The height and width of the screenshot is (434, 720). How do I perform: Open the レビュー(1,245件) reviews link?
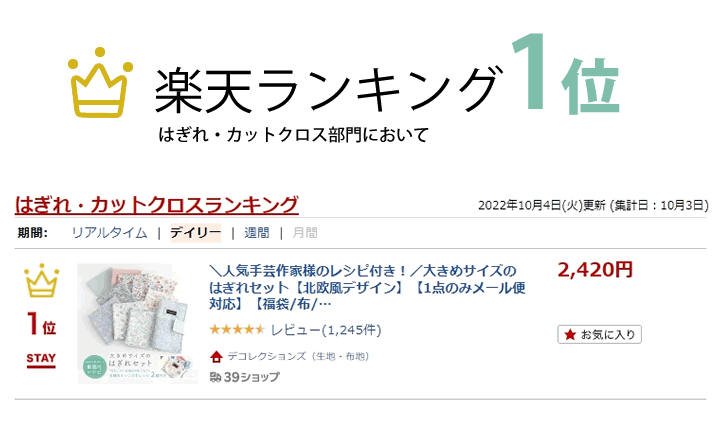point(325,330)
